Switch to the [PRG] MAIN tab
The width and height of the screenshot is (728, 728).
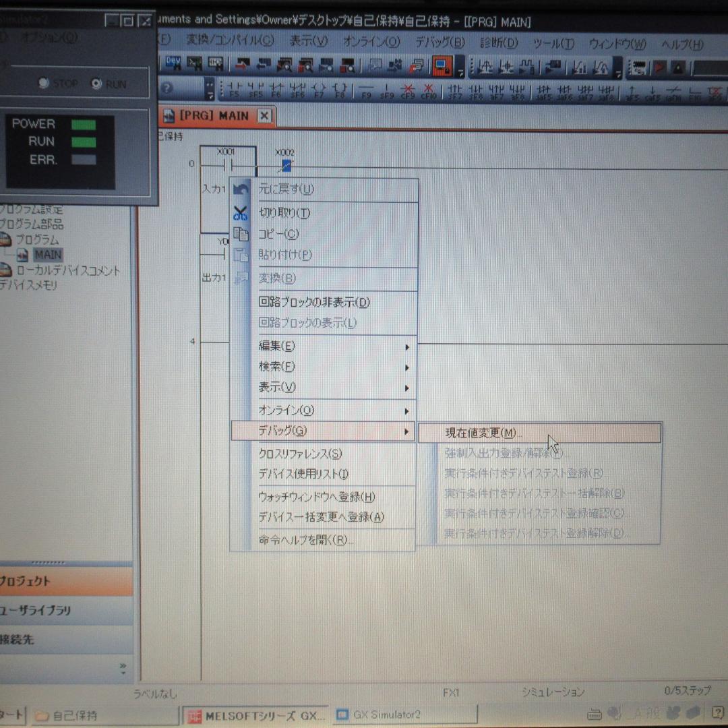[216, 115]
